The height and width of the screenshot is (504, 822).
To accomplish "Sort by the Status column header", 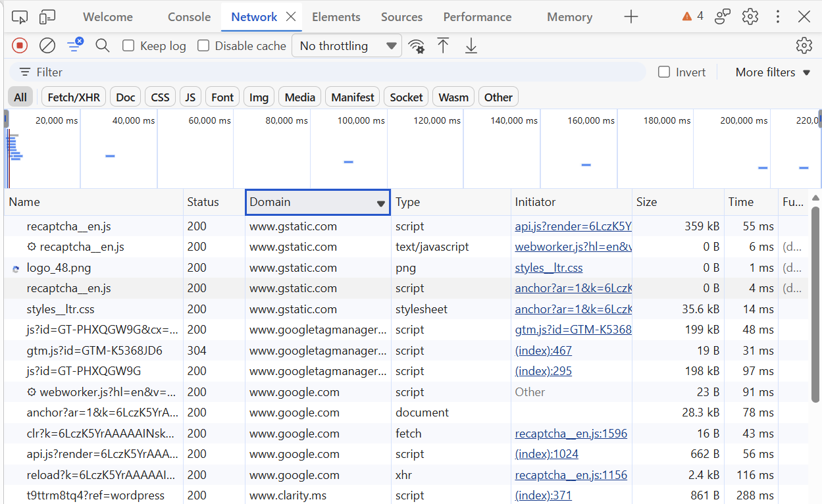I will point(214,202).
